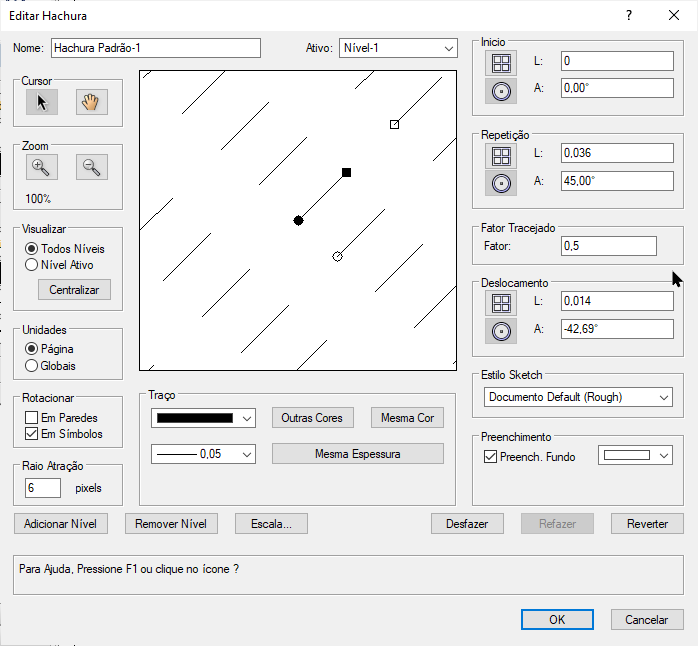Click the zoom in magnifier
This screenshot has height=646, width=698.
(x=42, y=167)
